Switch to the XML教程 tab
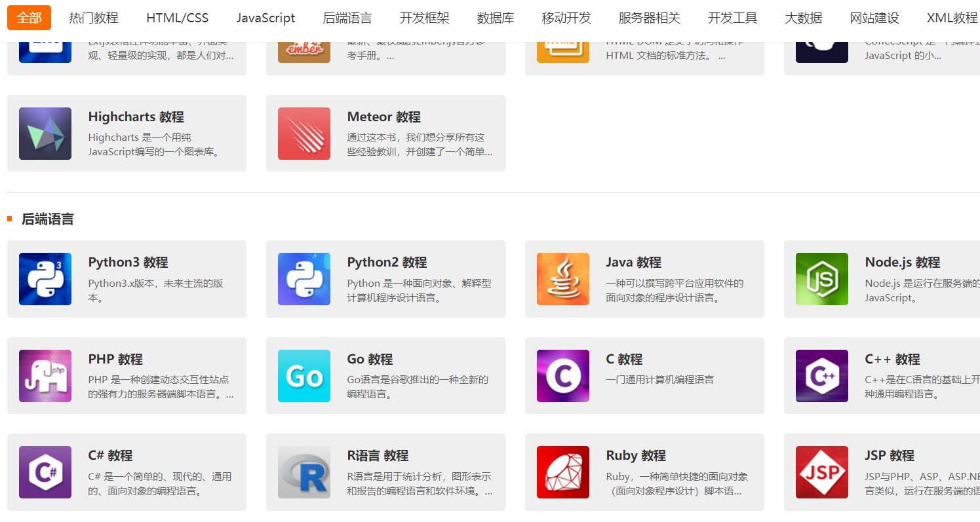This screenshot has width=980, height=522. [952, 18]
